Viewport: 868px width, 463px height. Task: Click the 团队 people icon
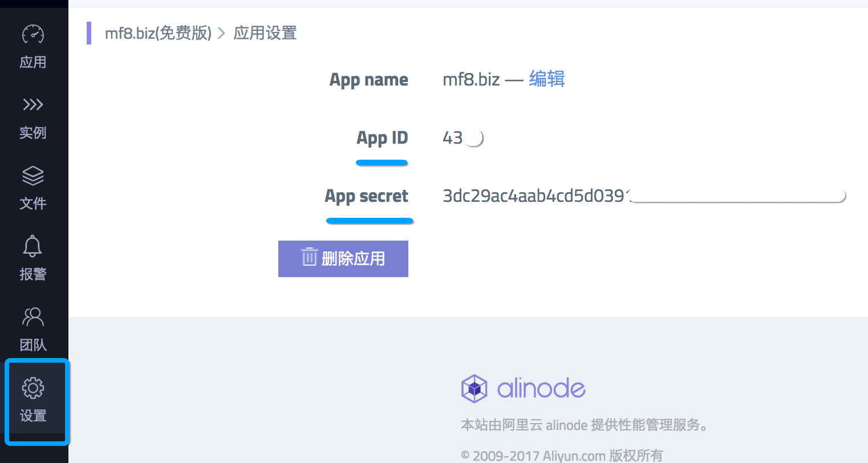33,316
